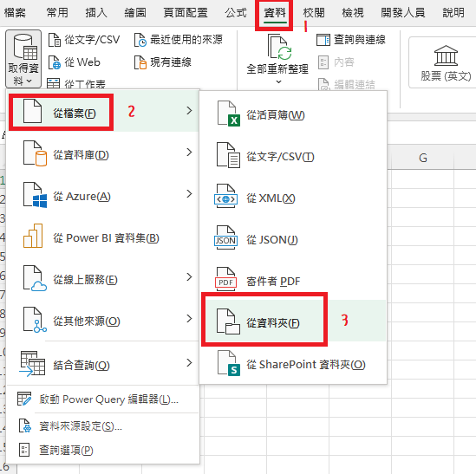Click the 全部重新整理 refresh icon
Viewport: 476px width, 474px height.
coord(279,47)
